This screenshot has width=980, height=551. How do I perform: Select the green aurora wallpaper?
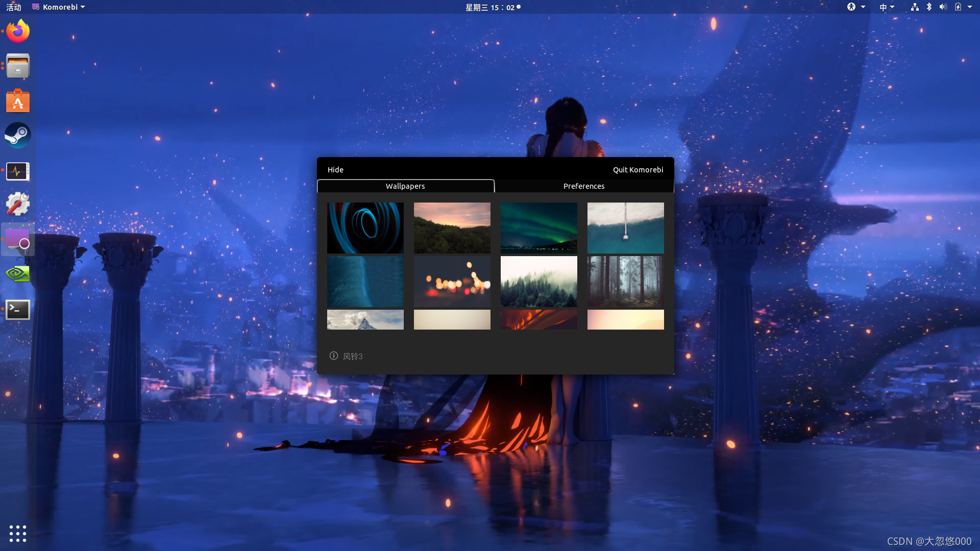539,228
